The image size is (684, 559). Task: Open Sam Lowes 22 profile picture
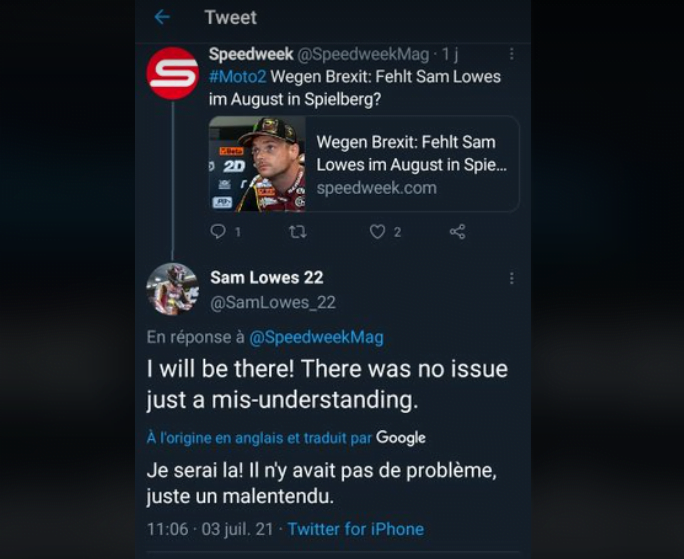[x=172, y=289]
